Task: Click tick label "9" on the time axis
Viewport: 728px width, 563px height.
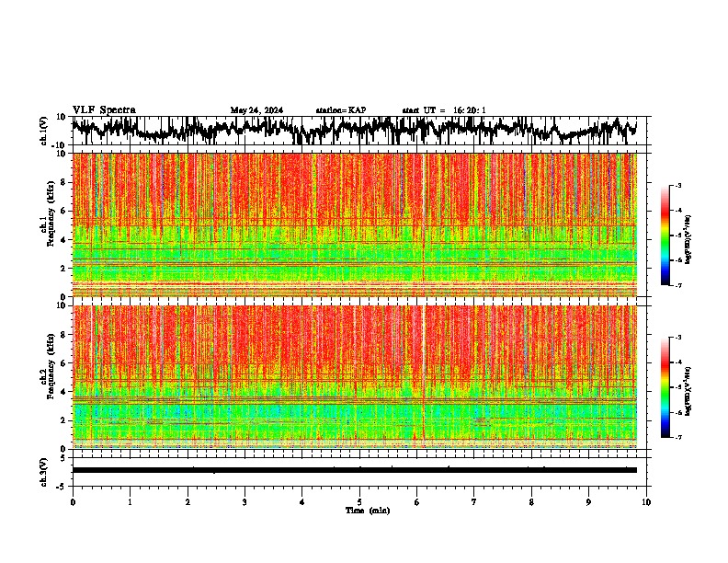Action: (x=588, y=502)
